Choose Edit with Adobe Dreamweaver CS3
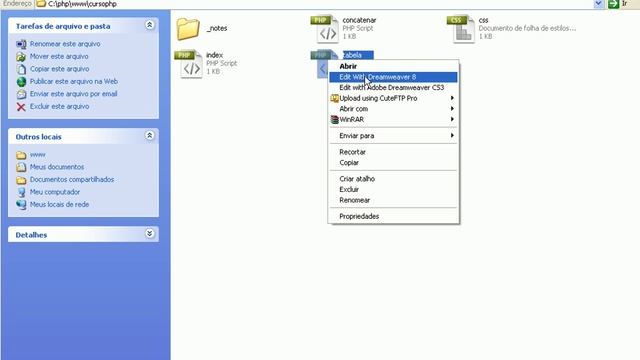 [393, 88]
